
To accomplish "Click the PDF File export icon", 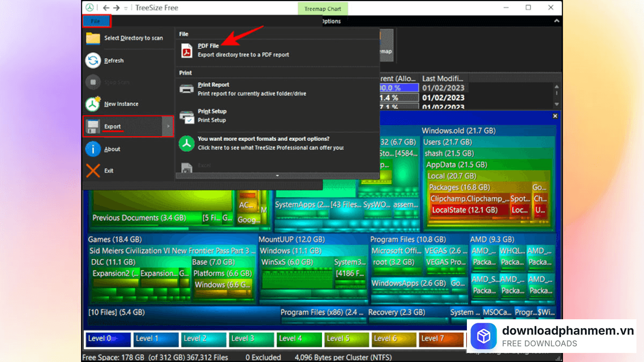I will coord(187,50).
